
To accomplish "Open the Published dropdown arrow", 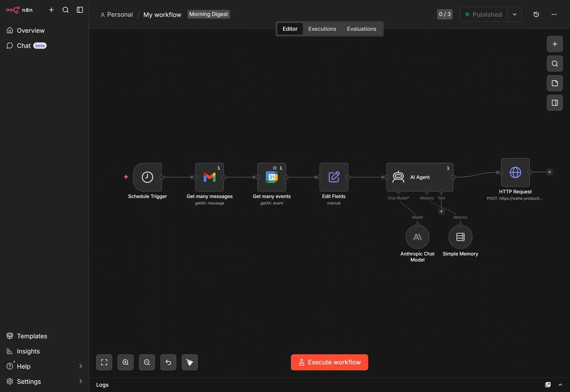I will pos(515,14).
